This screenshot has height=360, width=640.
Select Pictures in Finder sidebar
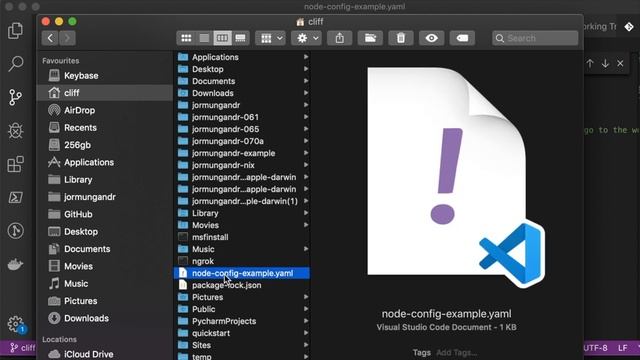pos(105,301)
